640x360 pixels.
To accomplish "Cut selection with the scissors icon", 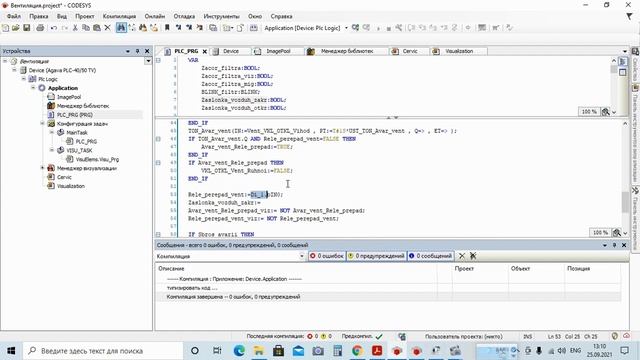I will coord(75,28).
